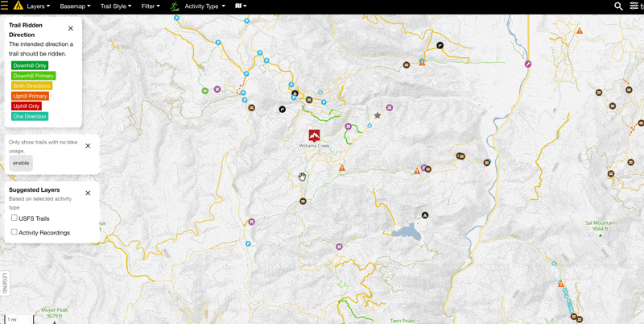The height and width of the screenshot is (324, 644).
Task: Close the no bike usage filter panel
Action: tap(88, 146)
